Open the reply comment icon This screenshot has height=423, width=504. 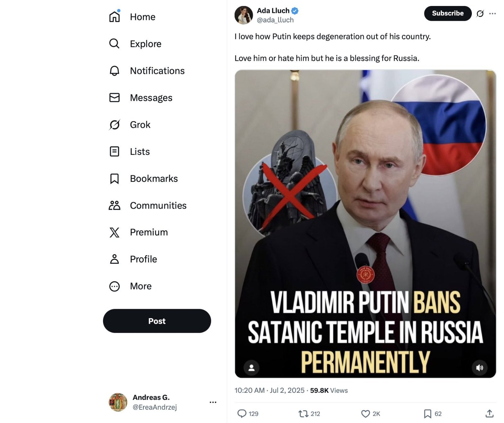pyautogui.click(x=242, y=413)
